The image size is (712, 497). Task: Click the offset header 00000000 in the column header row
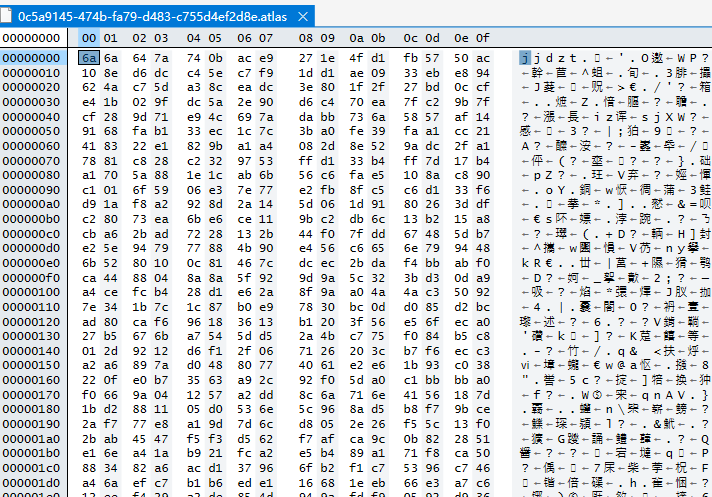click(x=31, y=38)
